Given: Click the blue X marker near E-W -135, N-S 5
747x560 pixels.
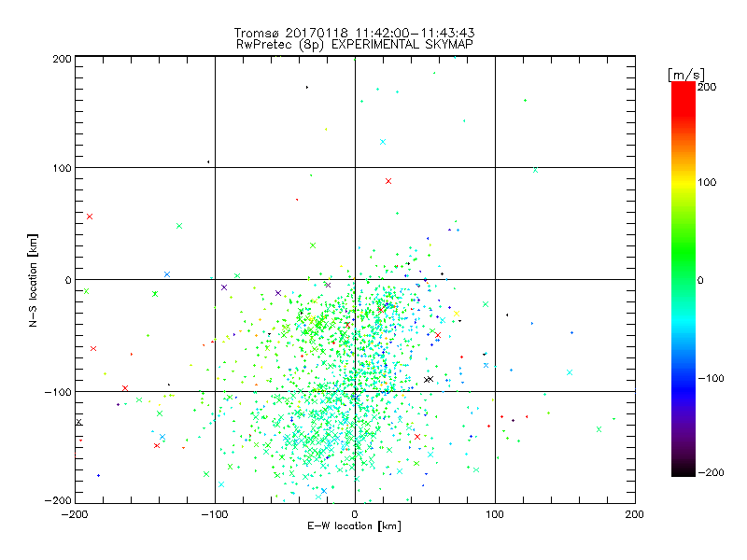Looking at the screenshot, I should 167,274.
